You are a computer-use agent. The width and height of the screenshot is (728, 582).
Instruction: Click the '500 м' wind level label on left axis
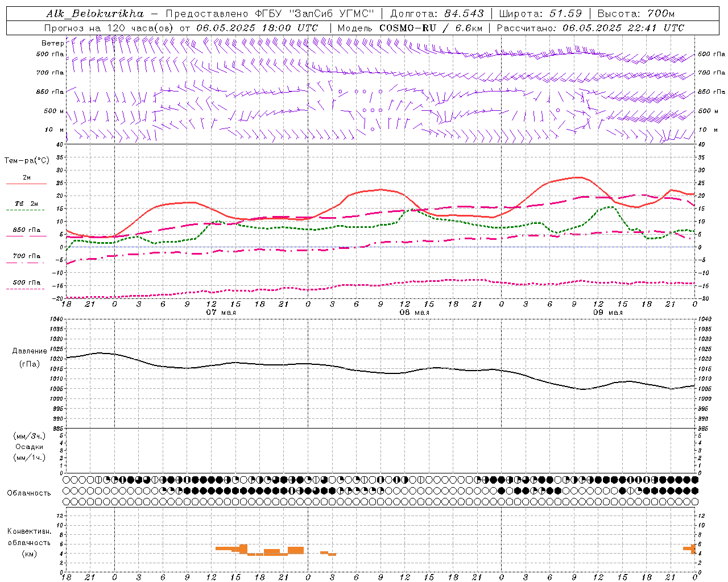tap(54, 111)
